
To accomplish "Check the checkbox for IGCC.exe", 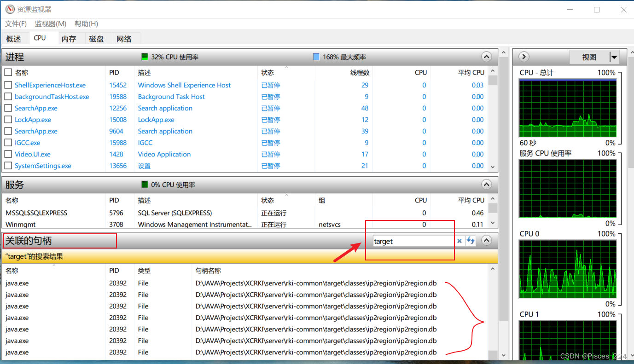I will pos(8,143).
